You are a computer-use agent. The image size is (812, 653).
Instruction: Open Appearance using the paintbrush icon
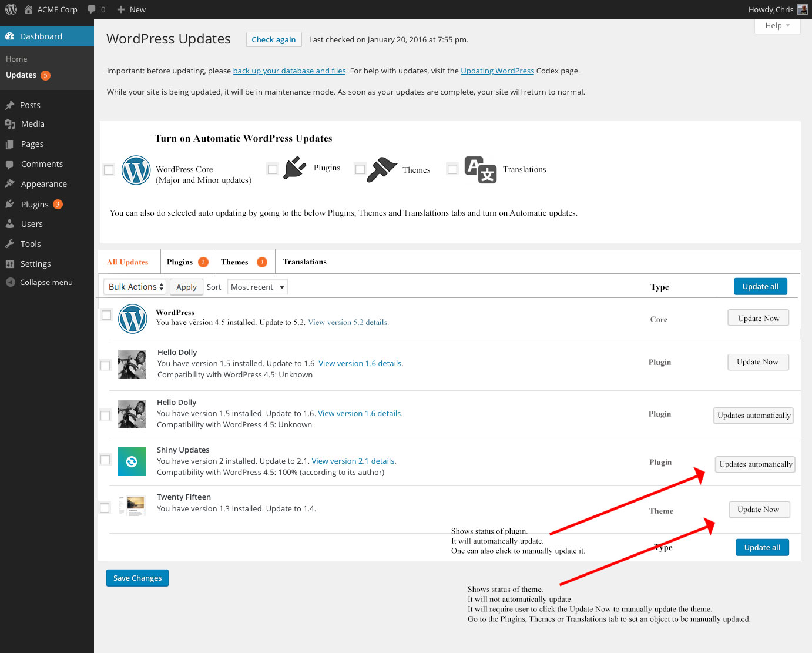click(12, 183)
